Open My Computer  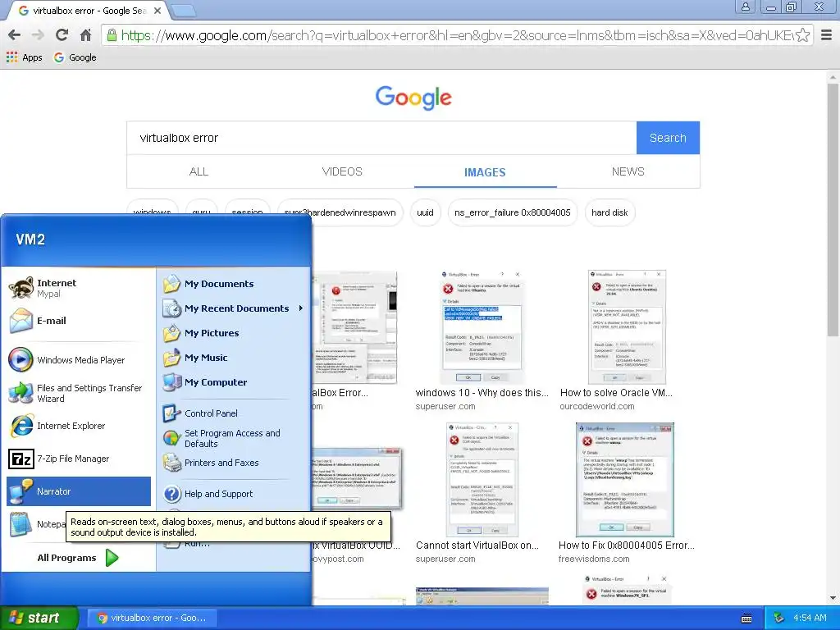tap(234, 382)
